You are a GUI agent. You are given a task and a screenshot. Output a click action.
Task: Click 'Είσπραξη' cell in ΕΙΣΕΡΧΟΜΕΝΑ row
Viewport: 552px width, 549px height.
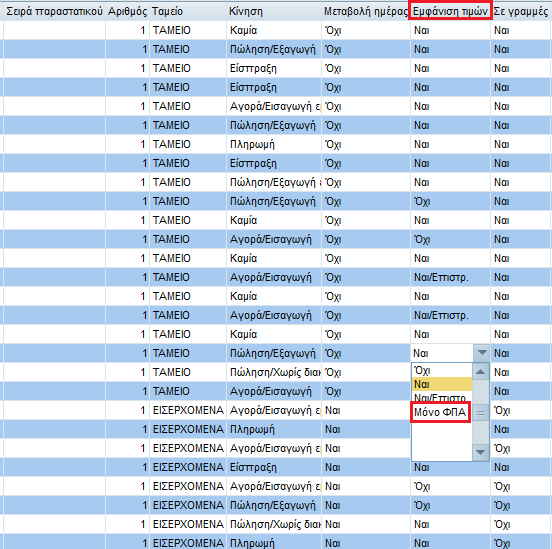(274, 467)
